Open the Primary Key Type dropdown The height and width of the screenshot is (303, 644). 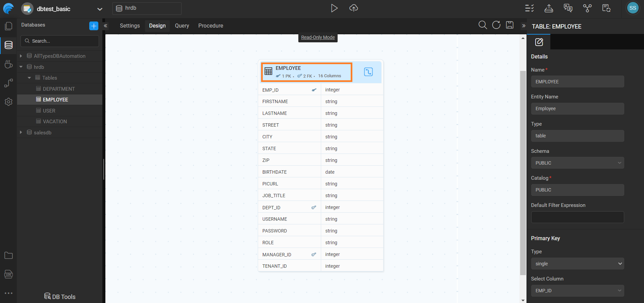(577, 264)
